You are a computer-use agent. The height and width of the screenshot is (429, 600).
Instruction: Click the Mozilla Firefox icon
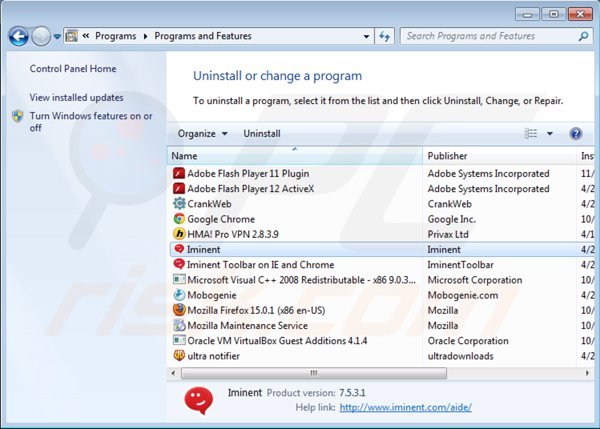(x=179, y=310)
